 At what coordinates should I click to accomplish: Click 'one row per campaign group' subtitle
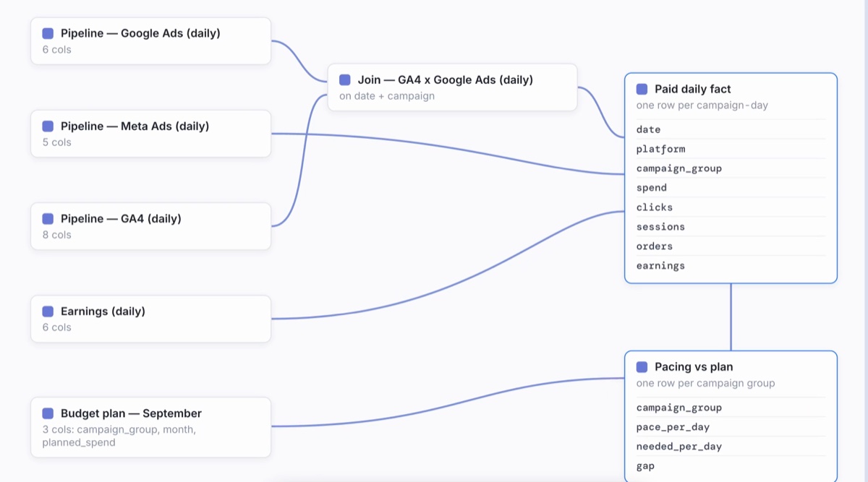click(705, 383)
